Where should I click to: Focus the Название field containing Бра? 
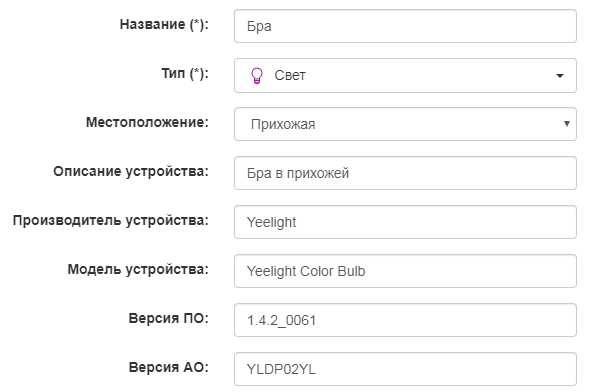(405, 26)
